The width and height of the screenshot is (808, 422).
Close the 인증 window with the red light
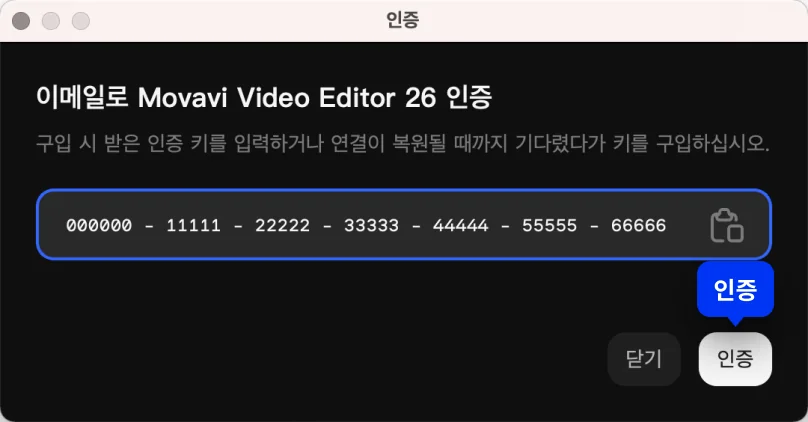pyautogui.click(x=21, y=21)
